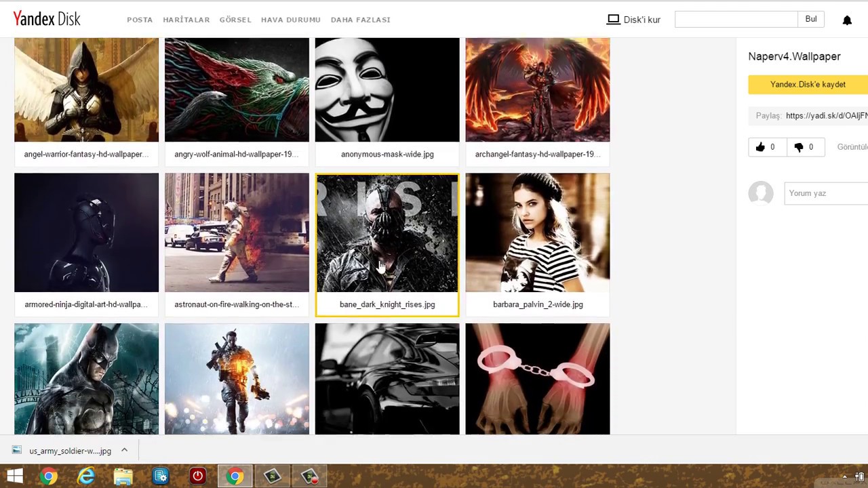Expand the us_army_soldier download options arrow

point(124,450)
